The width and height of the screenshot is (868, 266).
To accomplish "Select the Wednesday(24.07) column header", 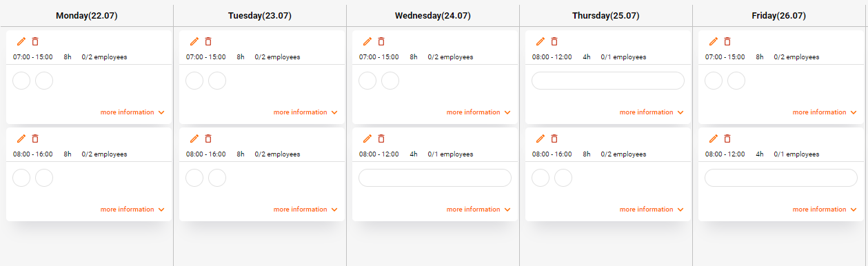I will coord(433,16).
